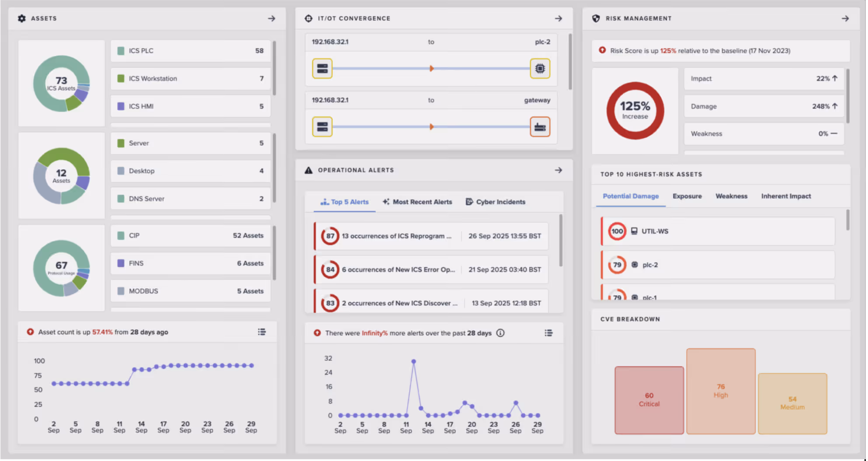Click the 67 Protocol Usage donut chart
This screenshot has width=868, height=461.
[x=61, y=268]
